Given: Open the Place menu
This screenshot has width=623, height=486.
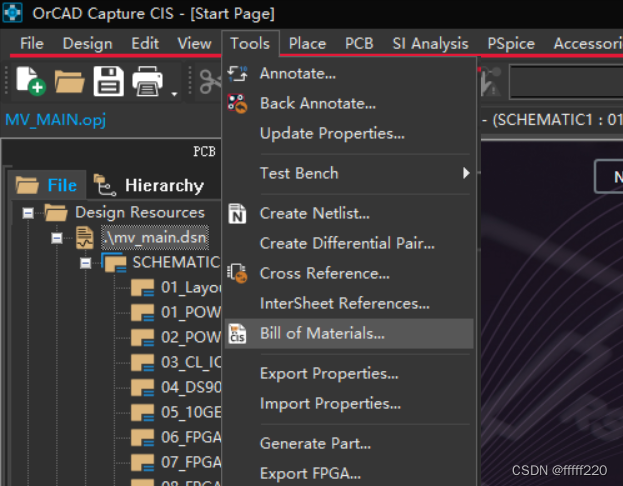Looking at the screenshot, I should pos(307,43).
